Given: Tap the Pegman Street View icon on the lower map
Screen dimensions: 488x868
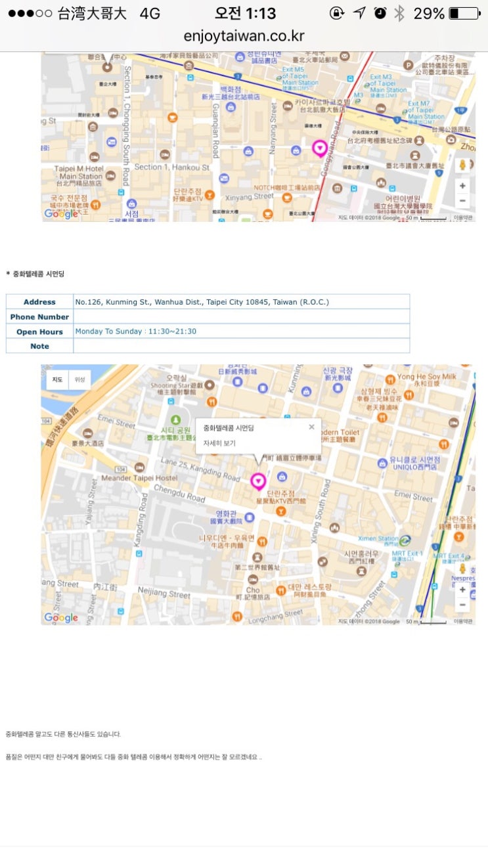Looking at the screenshot, I should click(462, 569).
